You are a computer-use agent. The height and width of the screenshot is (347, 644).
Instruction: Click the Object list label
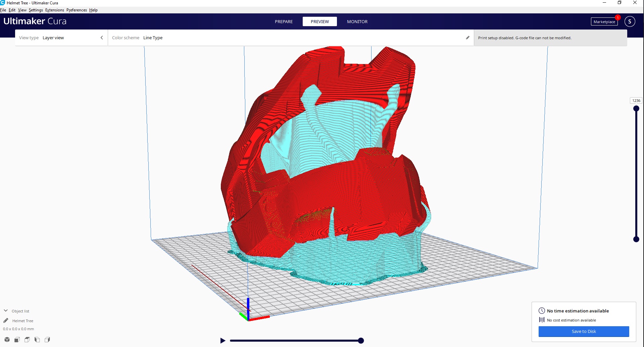coord(20,311)
